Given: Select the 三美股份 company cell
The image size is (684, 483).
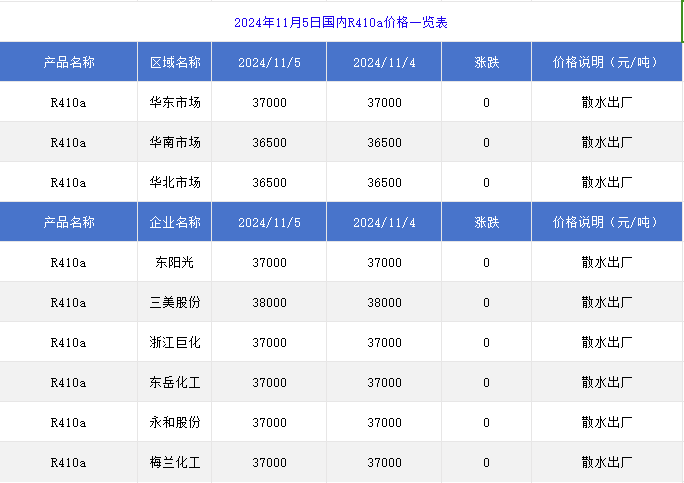Looking at the screenshot, I should click(175, 302).
